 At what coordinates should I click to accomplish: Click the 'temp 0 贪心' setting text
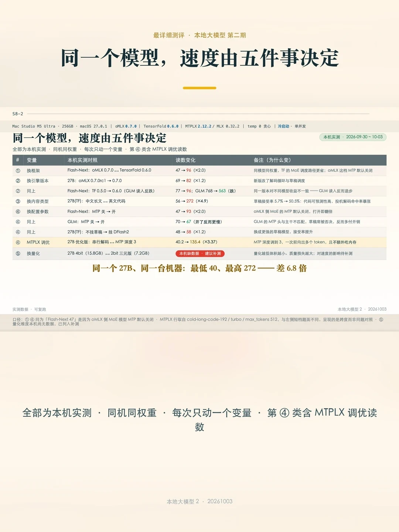(259, 126)
